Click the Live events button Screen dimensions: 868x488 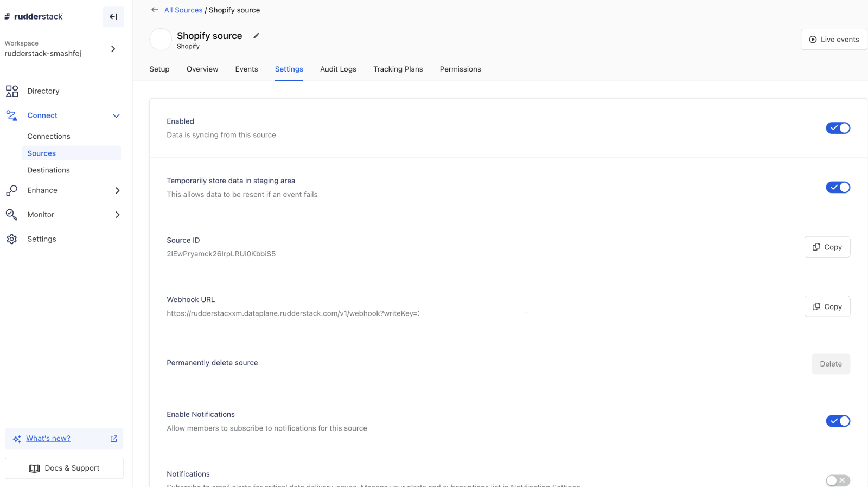[x=833, y=39]
